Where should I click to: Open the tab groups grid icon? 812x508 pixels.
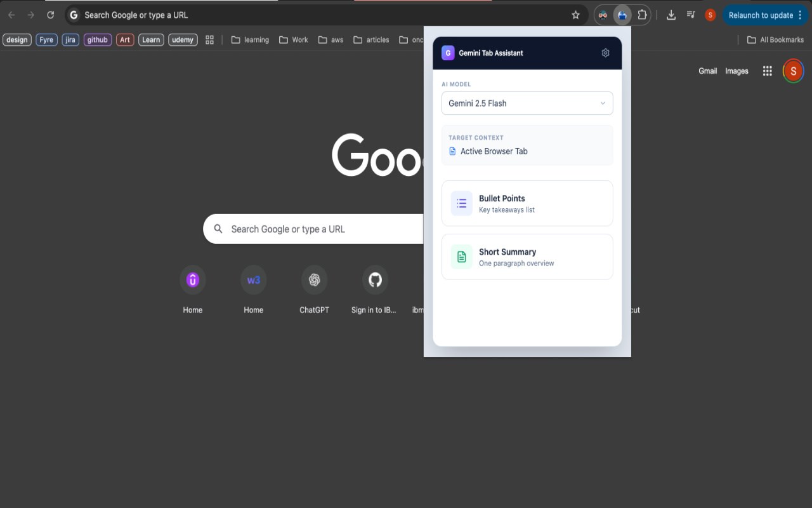pyautogui.click(x=209, y=40)
